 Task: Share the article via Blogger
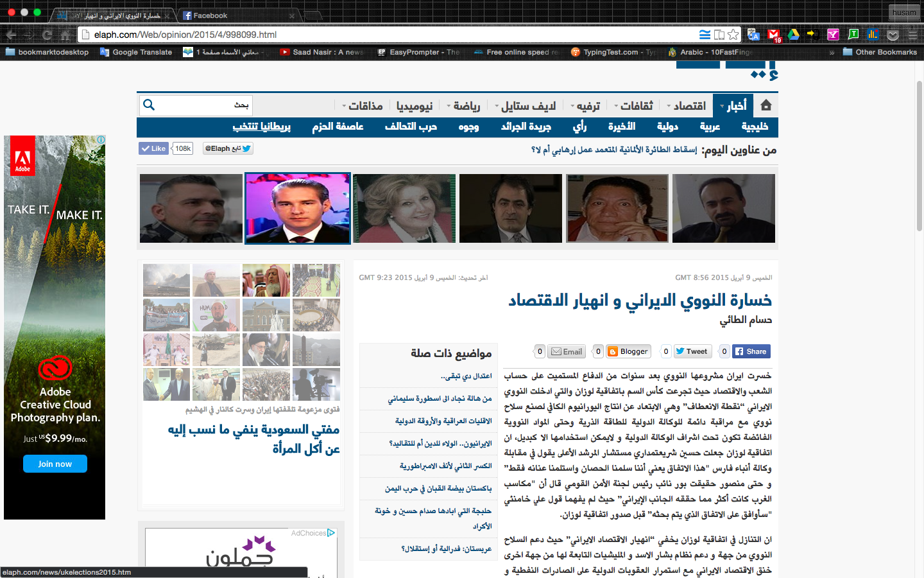click(x=628, y=351)
